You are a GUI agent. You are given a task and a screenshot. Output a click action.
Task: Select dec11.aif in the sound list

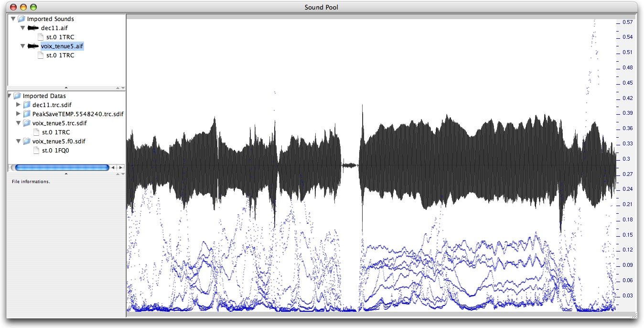[54, 28]
